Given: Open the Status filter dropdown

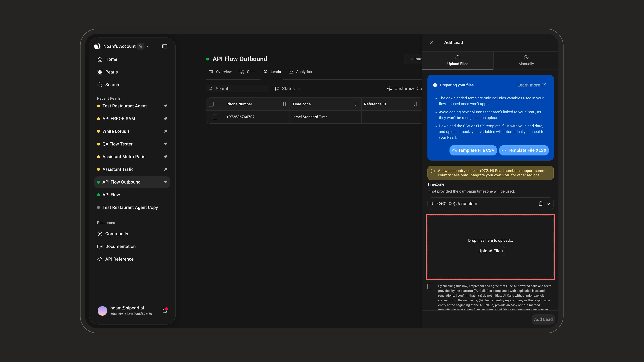Looking at the screenshot, I should coord(288,89).
